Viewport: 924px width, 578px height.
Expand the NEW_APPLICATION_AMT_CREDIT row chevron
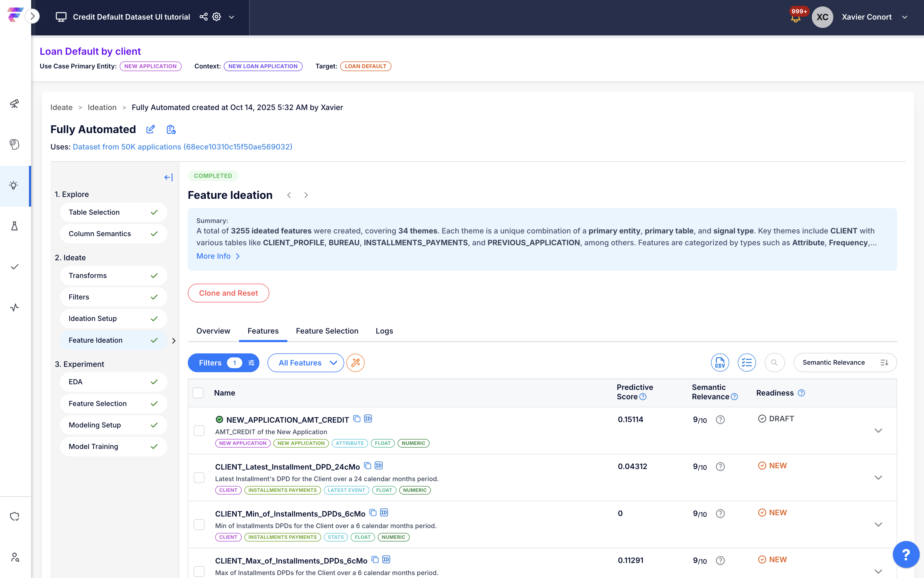878,430
